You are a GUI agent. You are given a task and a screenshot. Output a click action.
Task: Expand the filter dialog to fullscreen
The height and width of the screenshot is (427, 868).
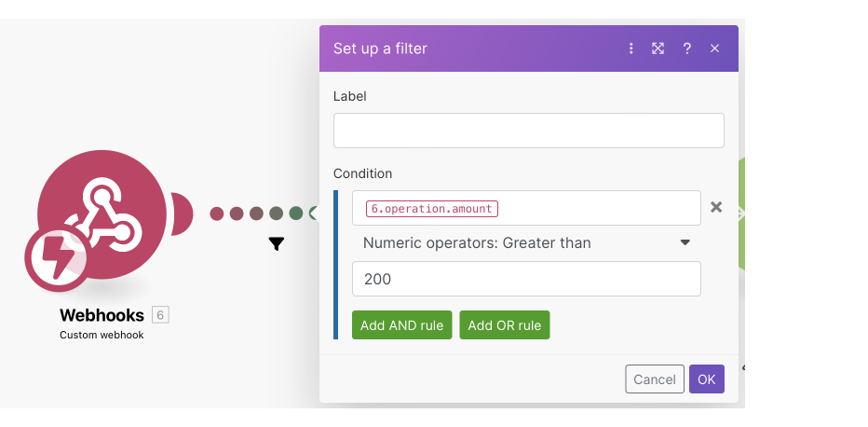coord(658,48)
